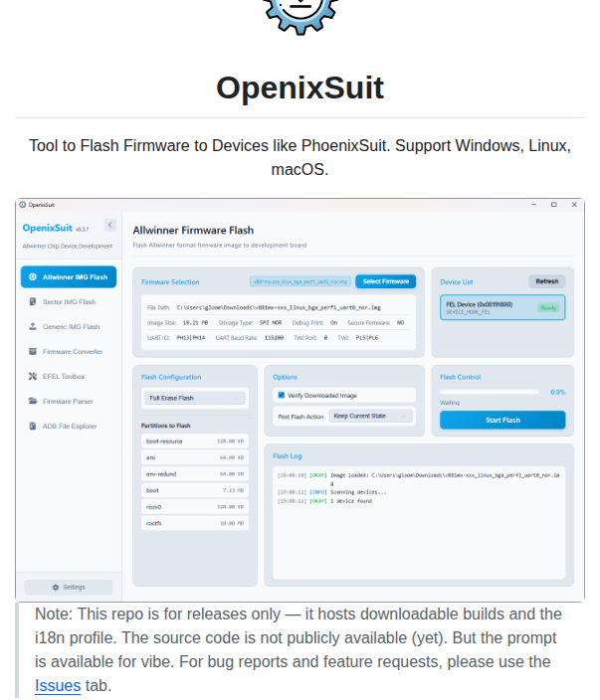
Task: Click the EFEL Toolbox tools icon
Action: tap(33, 376)
